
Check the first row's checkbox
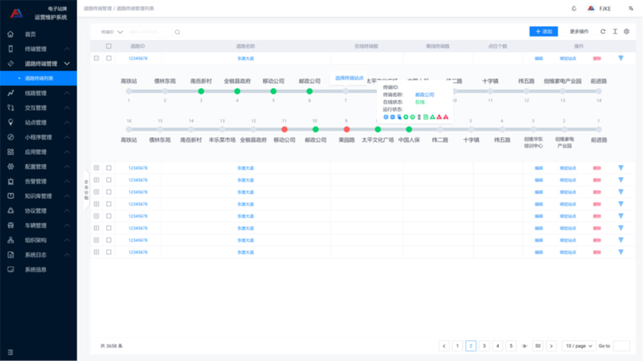click(x=109, y=59)
